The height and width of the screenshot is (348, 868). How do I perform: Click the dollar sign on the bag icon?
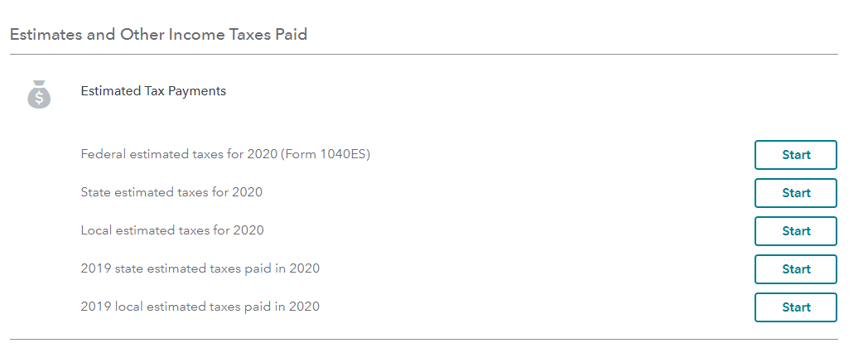(39, 99)
